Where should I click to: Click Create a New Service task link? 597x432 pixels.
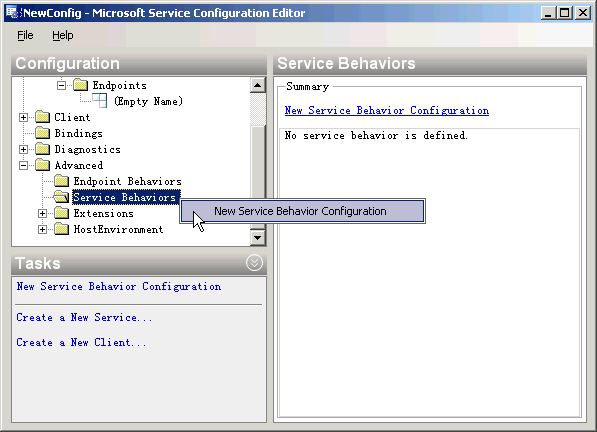pos(84,317)
